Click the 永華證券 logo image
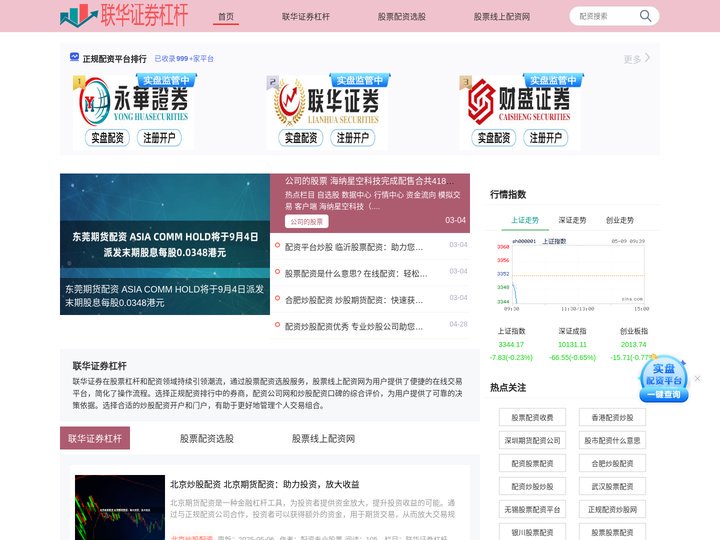 point(135,102)
